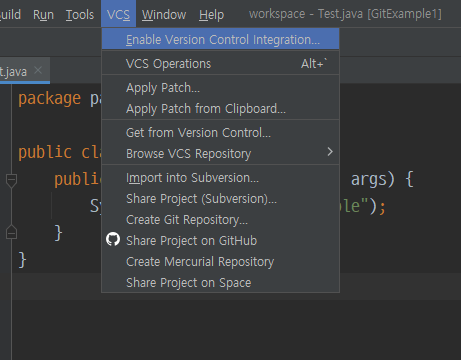
Task: Click the 'package' keyword in editor
Action: tap(49, 99)
